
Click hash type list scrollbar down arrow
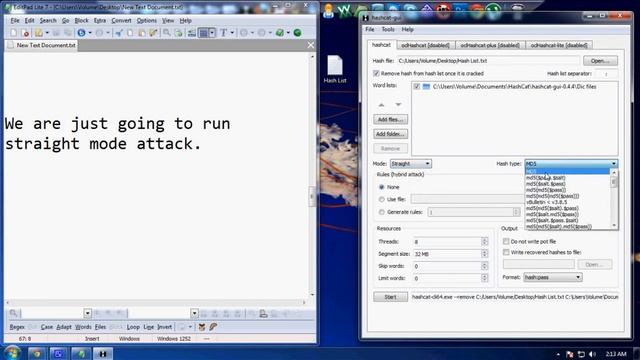pyautogui.click(x=614, y=225)
